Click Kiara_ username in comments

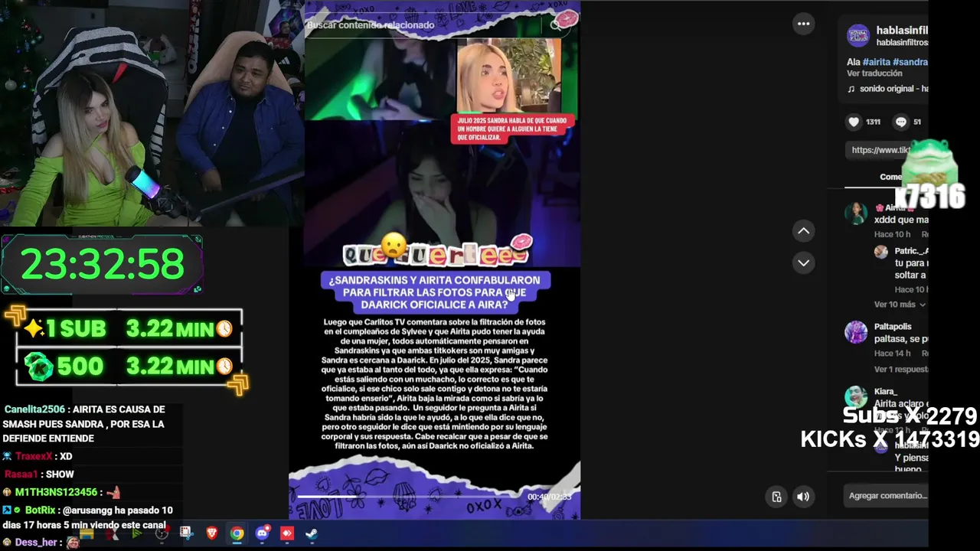[x=885, y=392]
